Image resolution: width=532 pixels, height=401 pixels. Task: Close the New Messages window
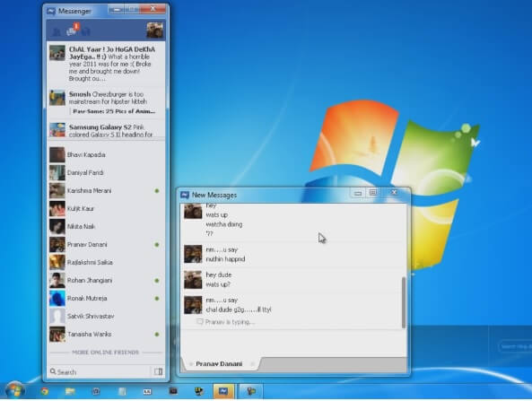[394, 192]
